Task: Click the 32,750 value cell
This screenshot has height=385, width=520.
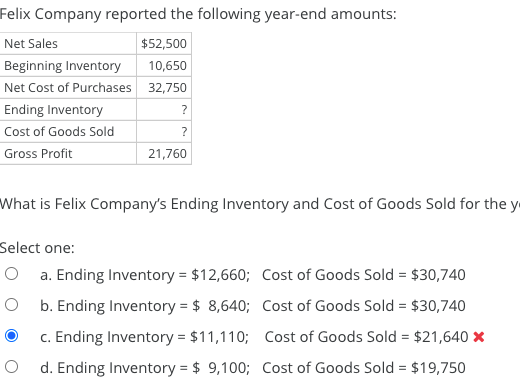Action: [164, 88]
